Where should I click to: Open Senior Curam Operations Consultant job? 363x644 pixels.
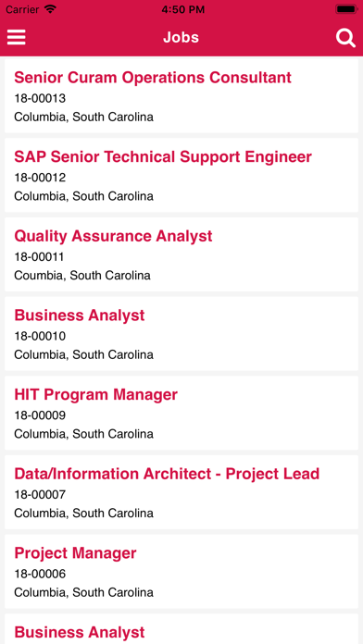[x=181, y=95]
